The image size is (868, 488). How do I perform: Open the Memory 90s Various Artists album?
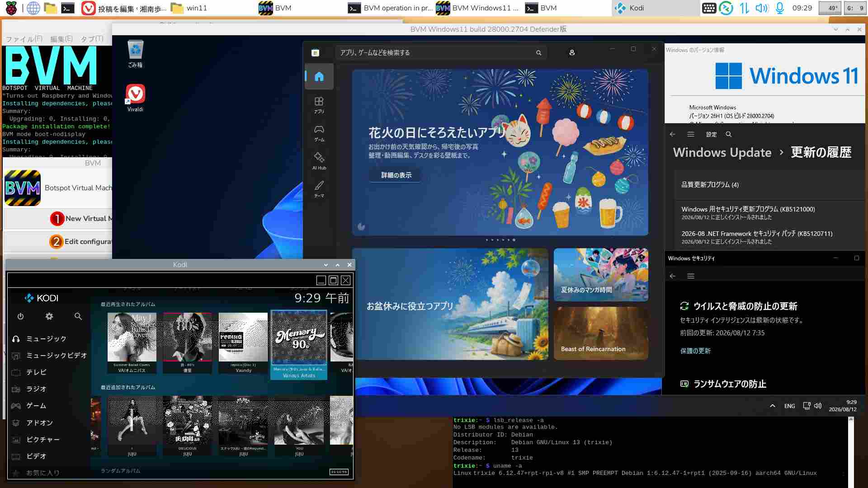(x=299, y=345)
